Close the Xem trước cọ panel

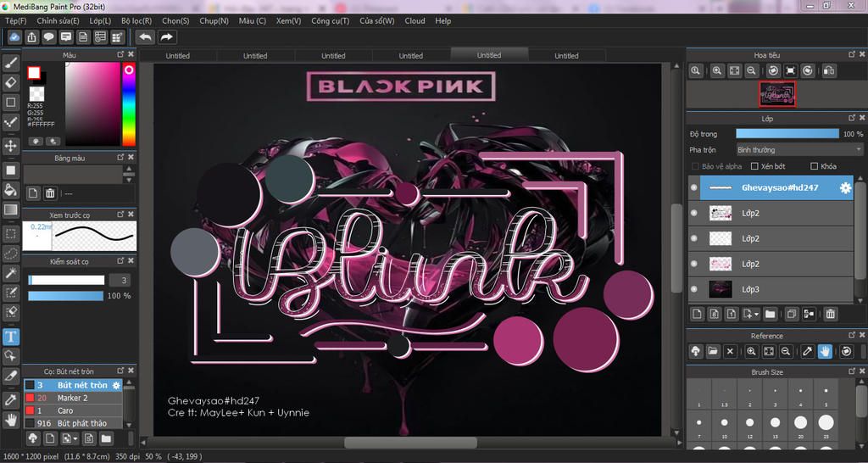pyautogui.click(x=131, y=214)
